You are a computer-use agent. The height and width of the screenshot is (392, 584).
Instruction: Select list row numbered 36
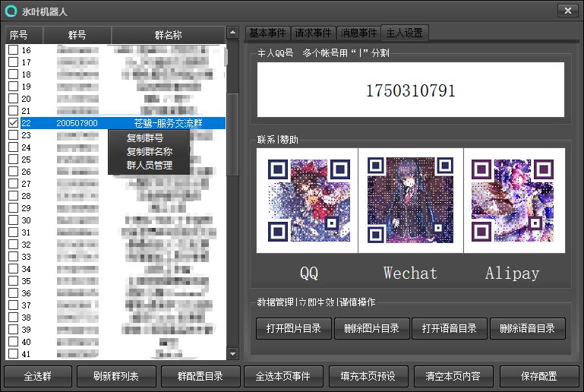(116, 293)
